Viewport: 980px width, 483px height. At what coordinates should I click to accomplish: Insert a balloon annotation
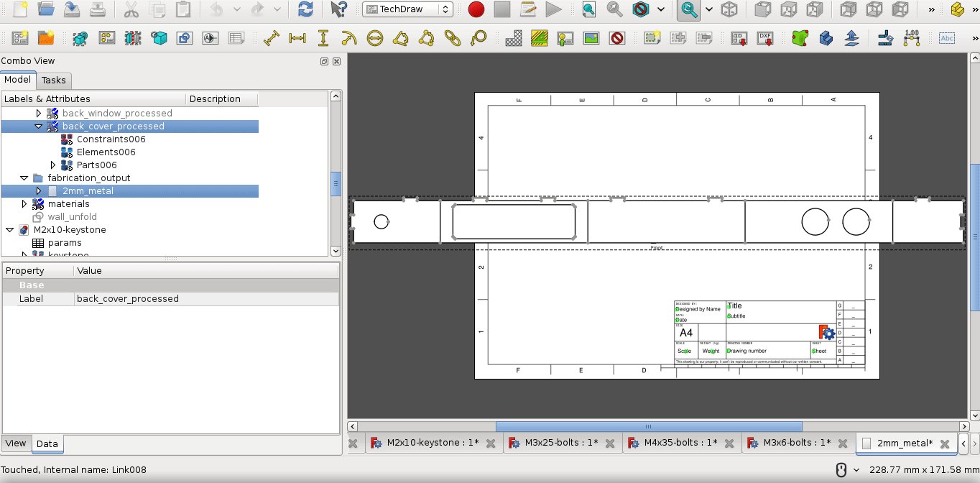(478, 38)
